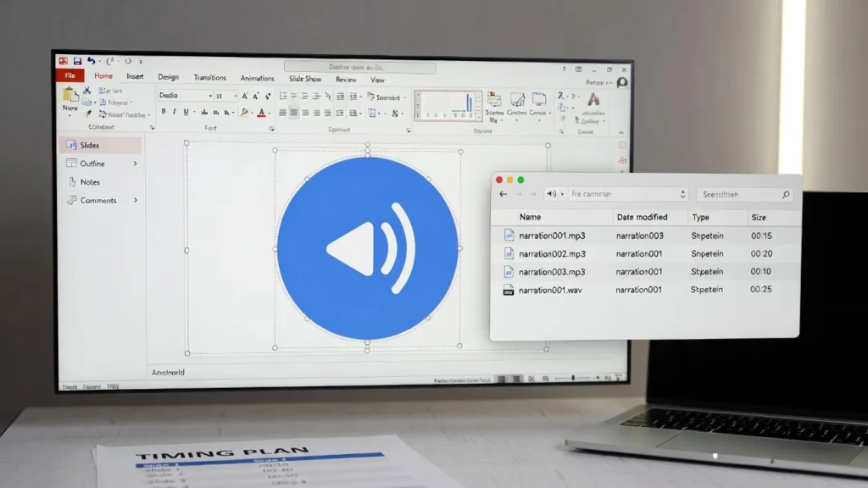Click the file browser search field
Viewport: 868px width, 488px height.
pos(744,194)
